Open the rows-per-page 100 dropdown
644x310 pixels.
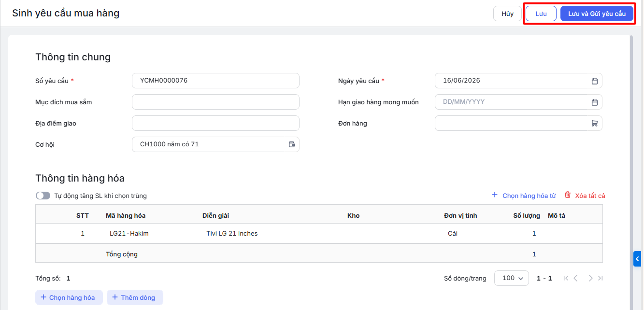pyautogui.click(x=511, y=278)
